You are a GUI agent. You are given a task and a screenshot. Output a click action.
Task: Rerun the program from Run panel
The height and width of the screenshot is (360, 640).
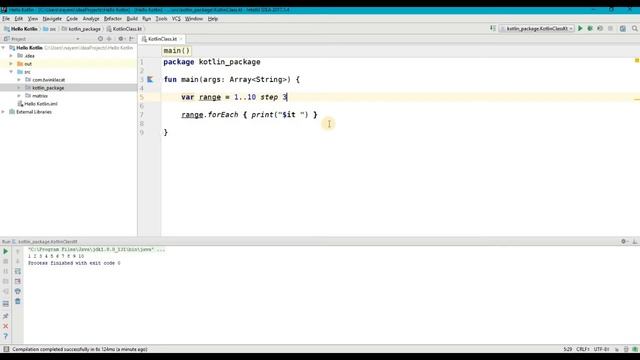point(6,251)
